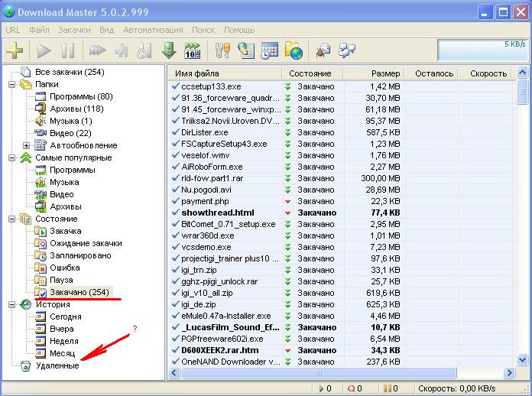Click the yellow plus Add download icon
The width and height of the screenshot is (532, 396).
point(15,50)
